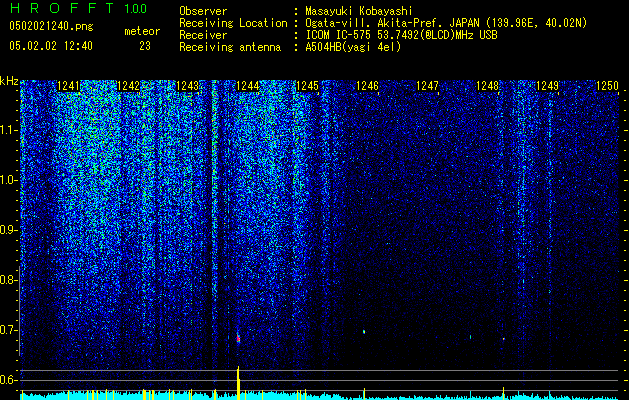Click the 1244 time marker
The width and height of the screenshot is (629, 400).
point(248,86)
